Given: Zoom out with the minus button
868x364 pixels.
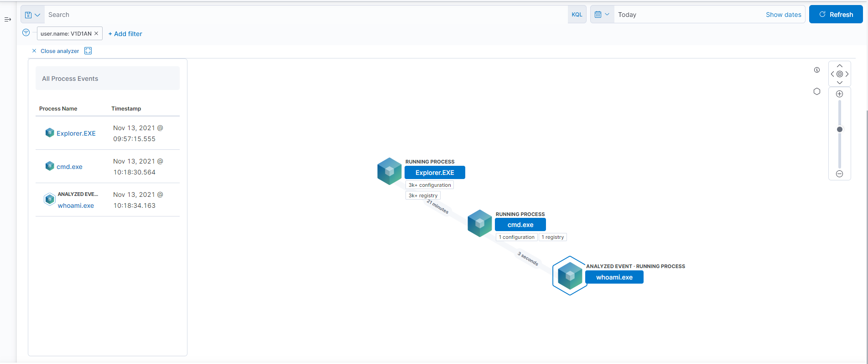Looking at the screenshot, I should pos(839,174).
